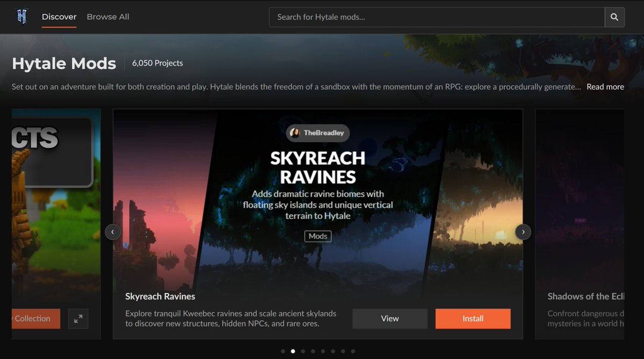Click the Mods category tag
644x359 pixels.
pyautogui.click(x=318, y=236)
